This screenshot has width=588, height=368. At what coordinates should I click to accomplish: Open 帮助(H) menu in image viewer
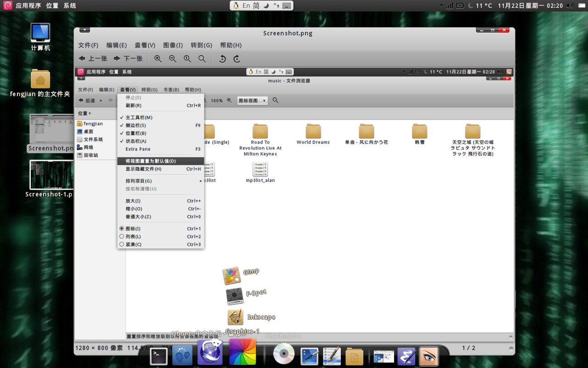(x=231, y=45)
